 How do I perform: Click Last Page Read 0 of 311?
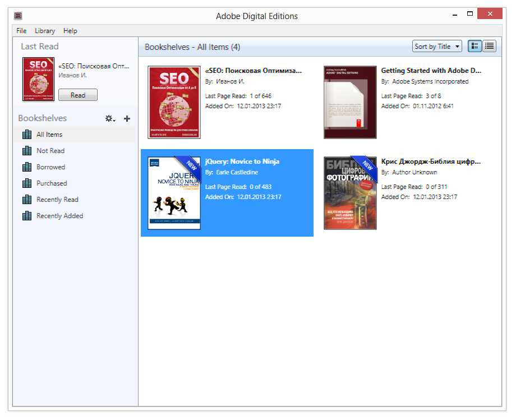[x=414, y=187]
